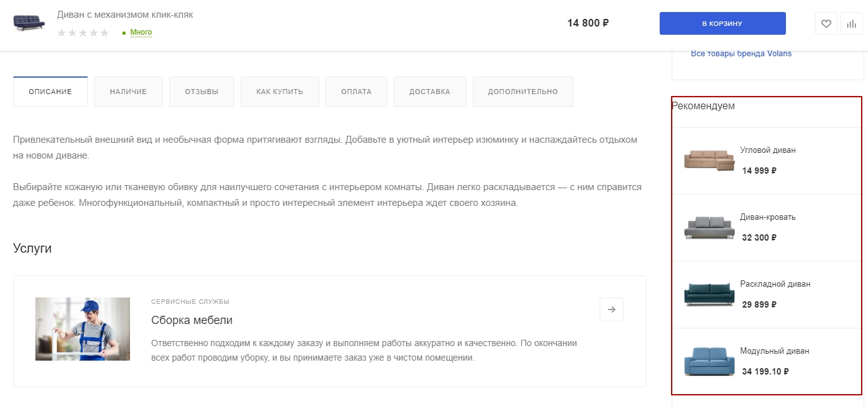Open the Угловой диван product image
868x408 pixels.
click(x=710, y=160)
